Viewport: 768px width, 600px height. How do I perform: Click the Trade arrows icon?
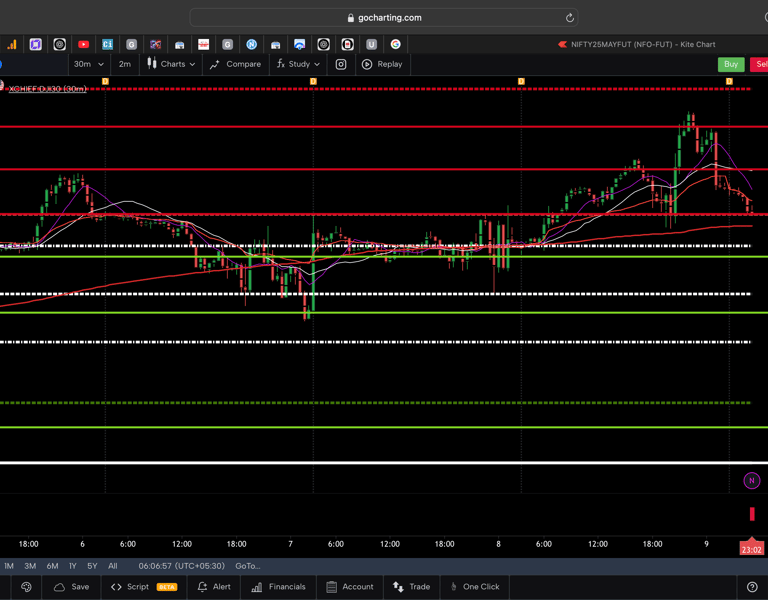398,587
